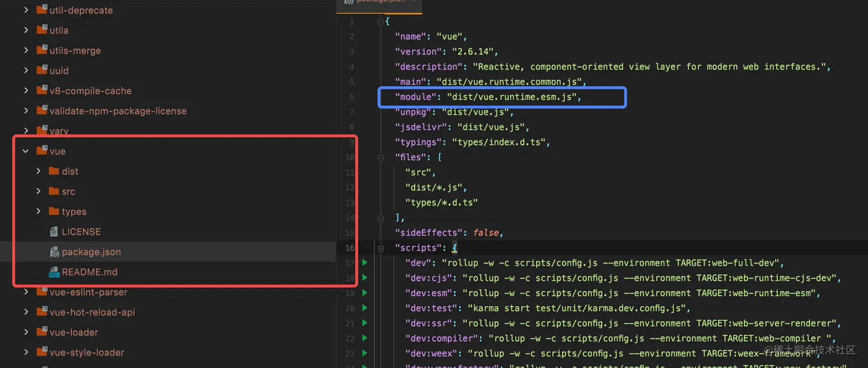
Task: Click the LICENSE file icon
Action: 54,231
